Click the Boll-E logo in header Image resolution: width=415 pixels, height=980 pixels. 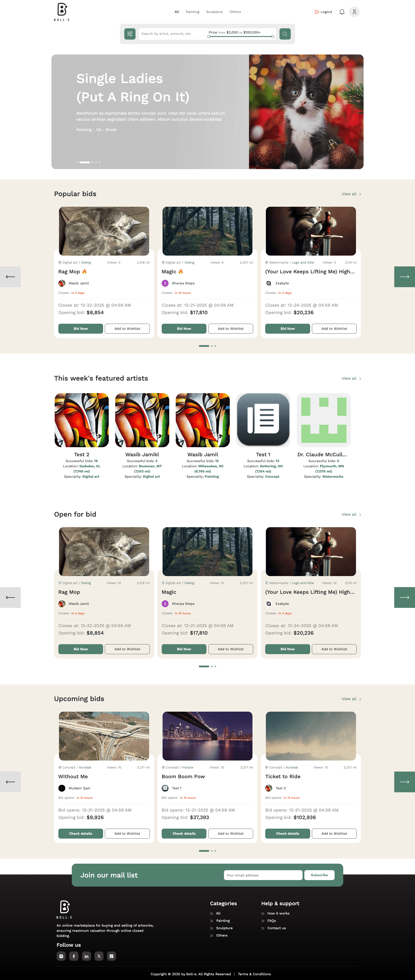pos(62,12)
